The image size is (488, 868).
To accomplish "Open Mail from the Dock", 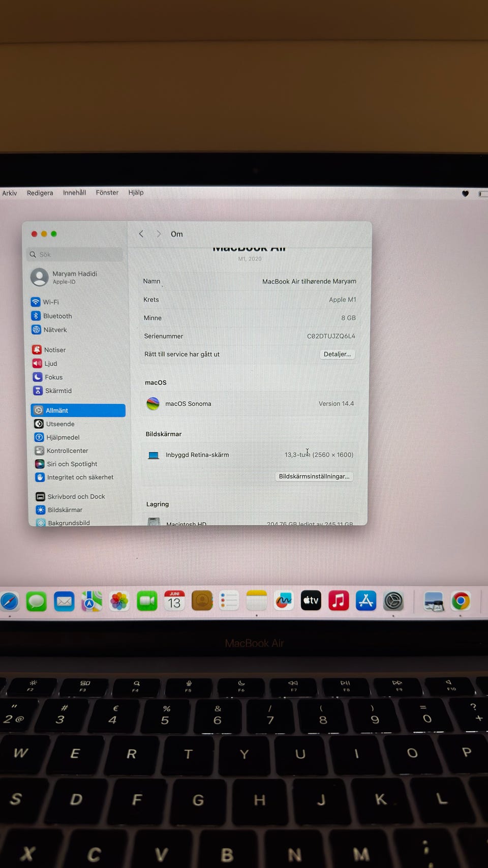I will (x=64, y=602).
